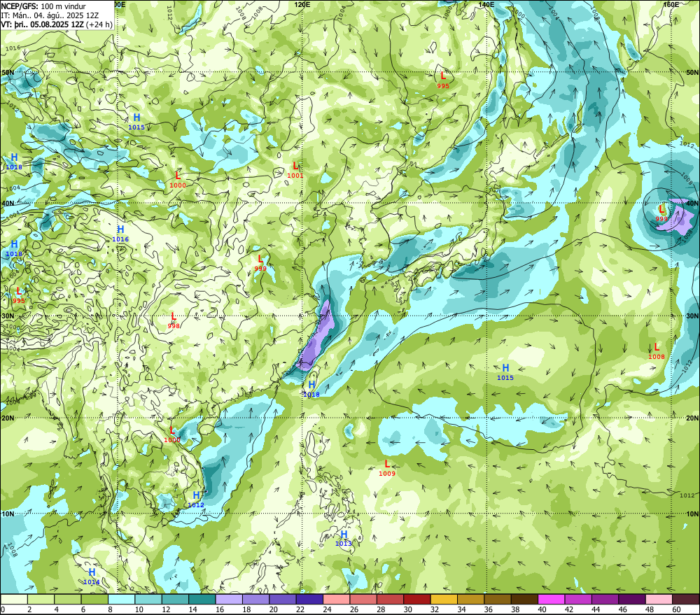Click the H 1014 high pressure marker
Viewport: 700px width, 615px height.
click(92, 577)
